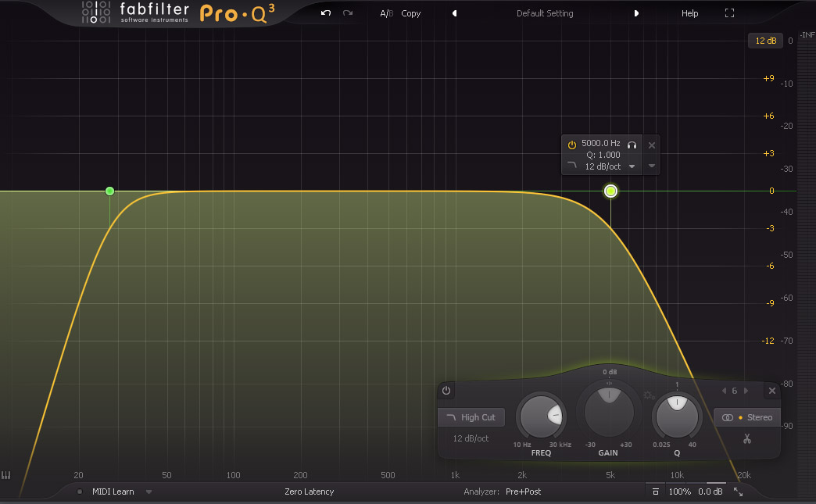Click the FREQ knob
The image size is (816, 504).
[x=541, y=417]
